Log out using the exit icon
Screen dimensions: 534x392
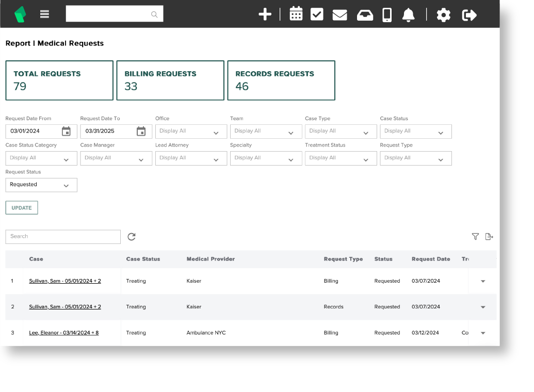tap(469, 15)
